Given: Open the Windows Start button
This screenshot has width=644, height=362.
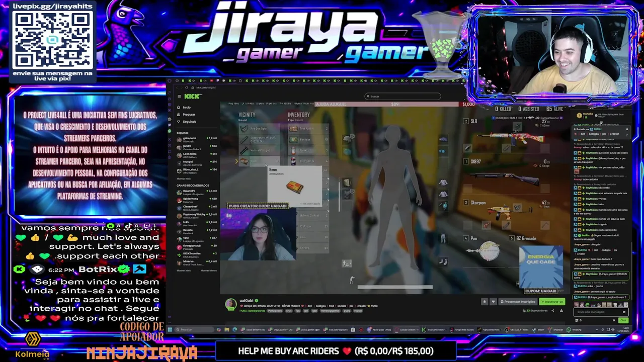Looking at the screenshot, I should [170, 330].
